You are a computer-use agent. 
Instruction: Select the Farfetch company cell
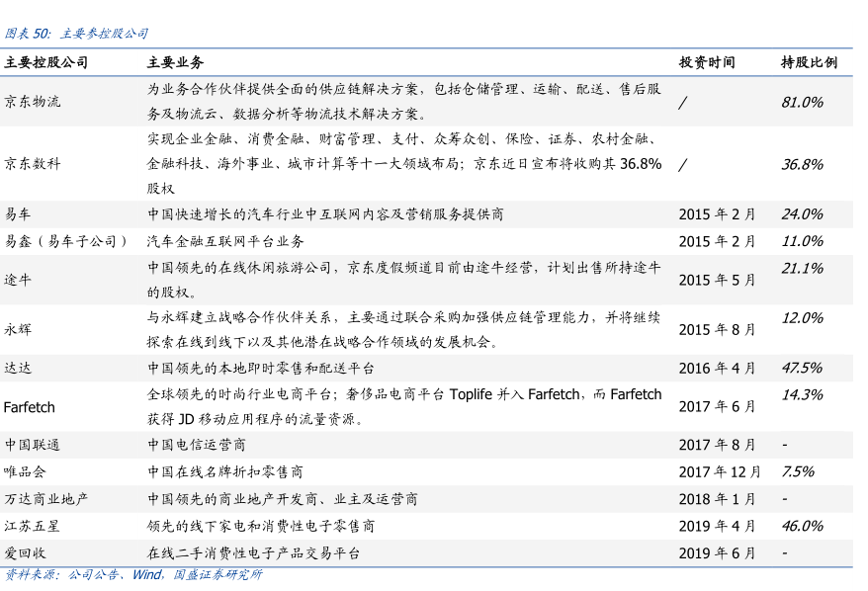(30, 407)
